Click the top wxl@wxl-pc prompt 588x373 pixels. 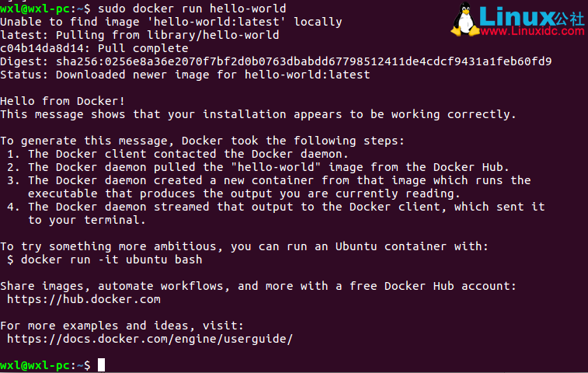coord(45,9)
